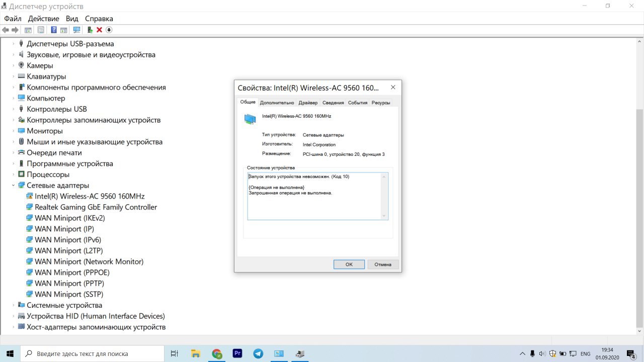Click OK in the properties dialog
The image size is (644, 362).
pyautogui.click(x=349, y=264)
